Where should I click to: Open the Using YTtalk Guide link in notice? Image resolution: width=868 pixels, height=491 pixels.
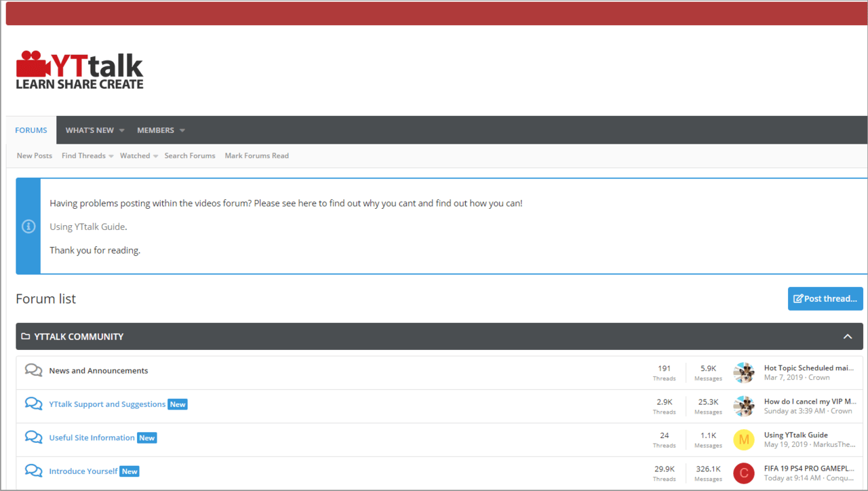pyautogui.click(x=88, y=227)
